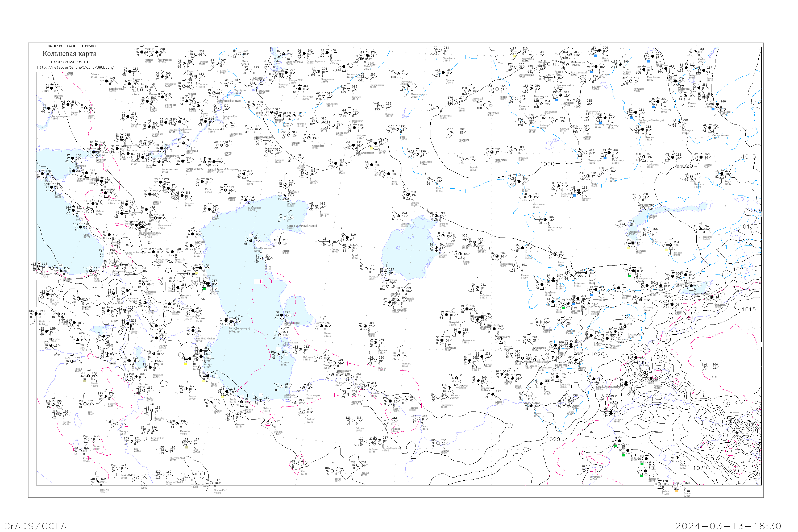Click the Parachinar station circle marker
Image resolution: width=798 pixels, height=532 pixels.
[588, 469]
